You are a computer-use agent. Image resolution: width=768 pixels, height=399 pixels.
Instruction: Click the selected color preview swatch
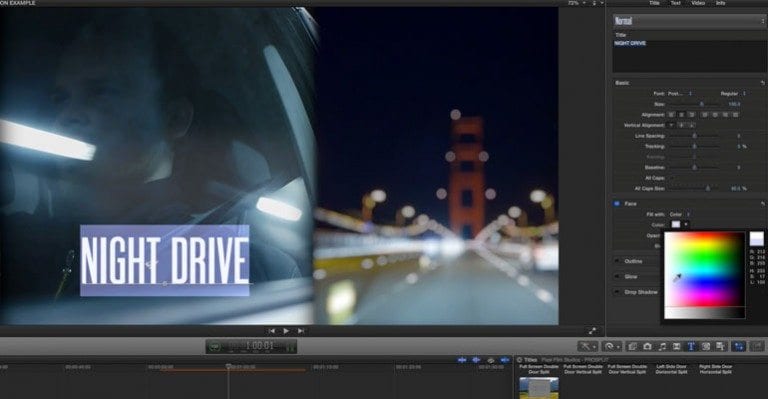pyautogui.click(x=756, y=239)
